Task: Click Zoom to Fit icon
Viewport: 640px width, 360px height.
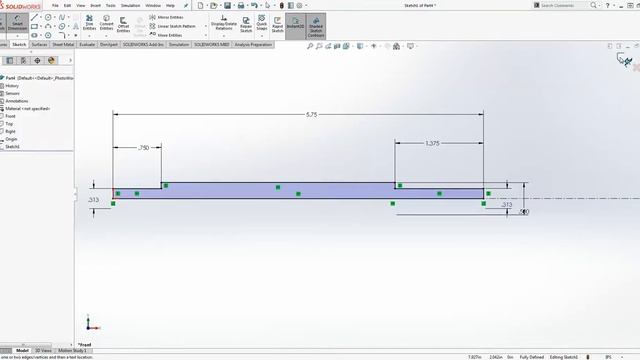Action: 310,46
